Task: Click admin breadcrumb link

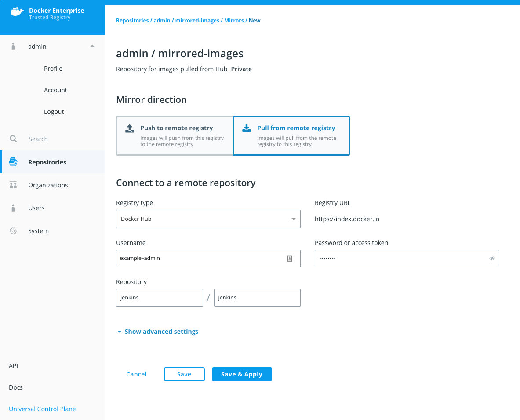Action: tap(162, 21)
